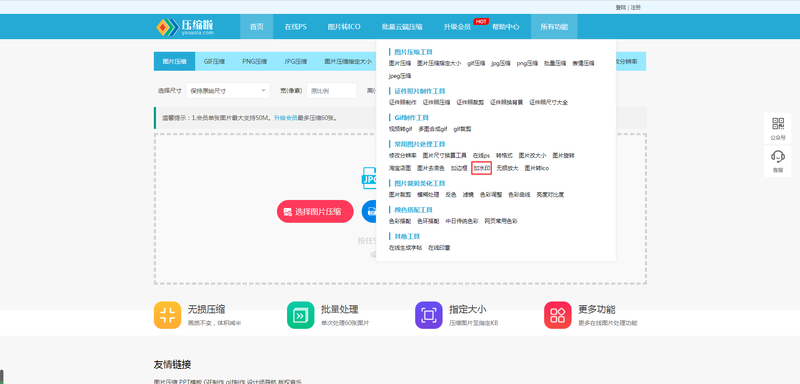Click the purple 指定大小 feature icon
The image size is (800, 384).
(x=429, y=315)
